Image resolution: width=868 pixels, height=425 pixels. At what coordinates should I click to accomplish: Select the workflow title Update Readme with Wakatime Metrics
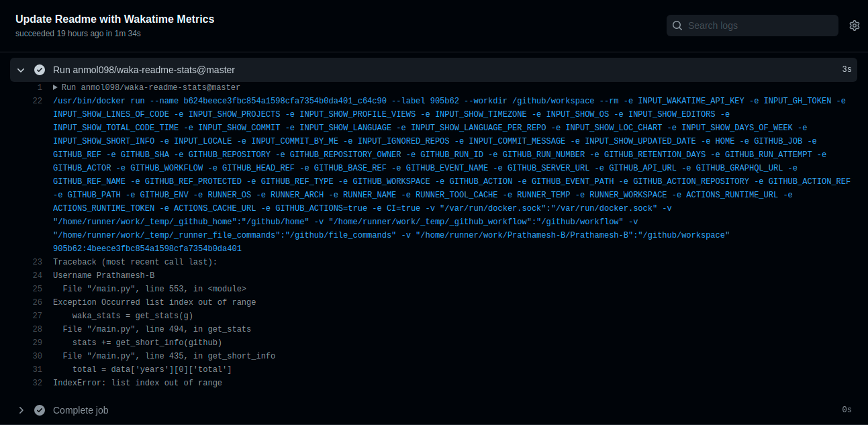(x=114, y=19)
